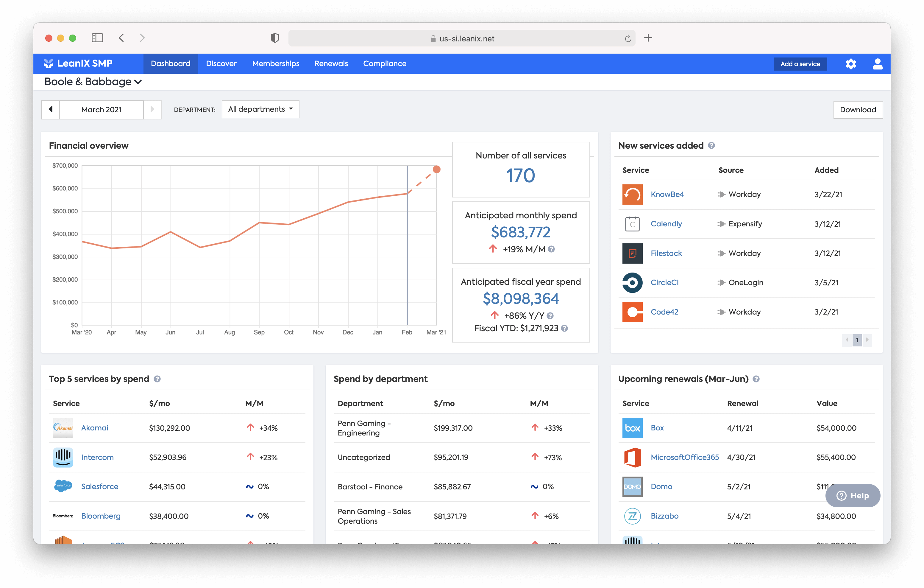Click the Bloomberg logo icon

63,516
